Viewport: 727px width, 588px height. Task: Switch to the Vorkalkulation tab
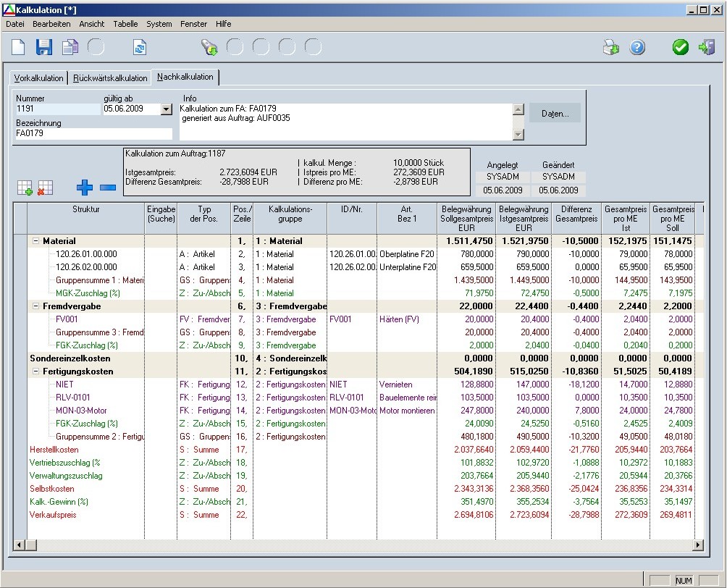pyautogui.click(x=39, y=77)
